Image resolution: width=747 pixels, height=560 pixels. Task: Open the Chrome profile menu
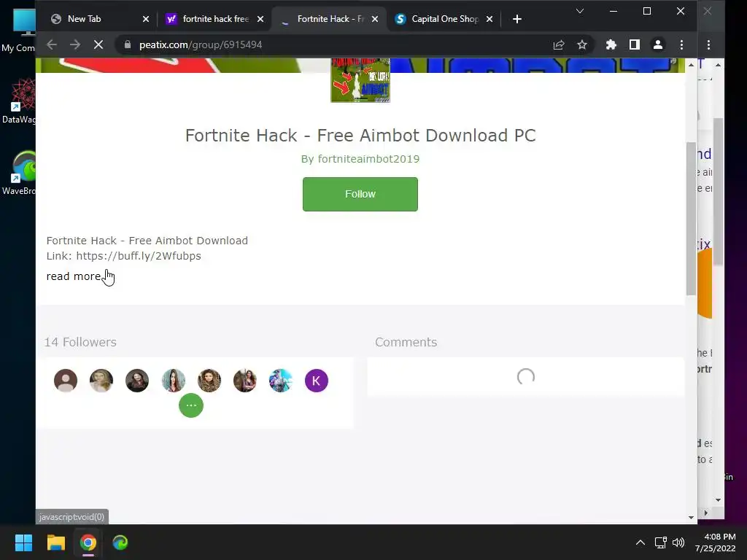657,44
